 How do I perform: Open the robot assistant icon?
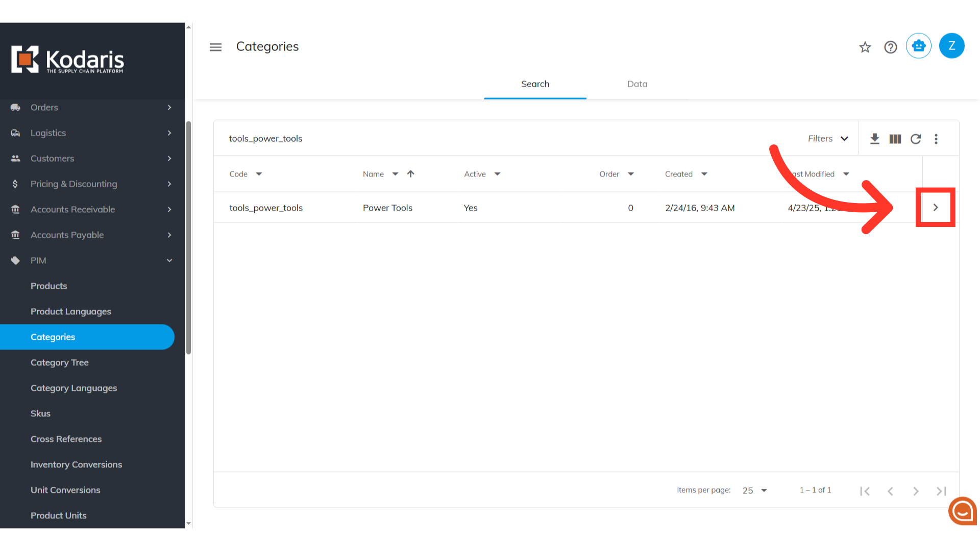tap(919, 46)
